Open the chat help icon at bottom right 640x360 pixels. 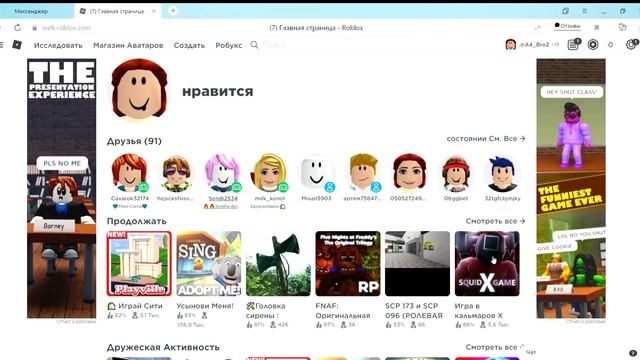tap(633, 353)
